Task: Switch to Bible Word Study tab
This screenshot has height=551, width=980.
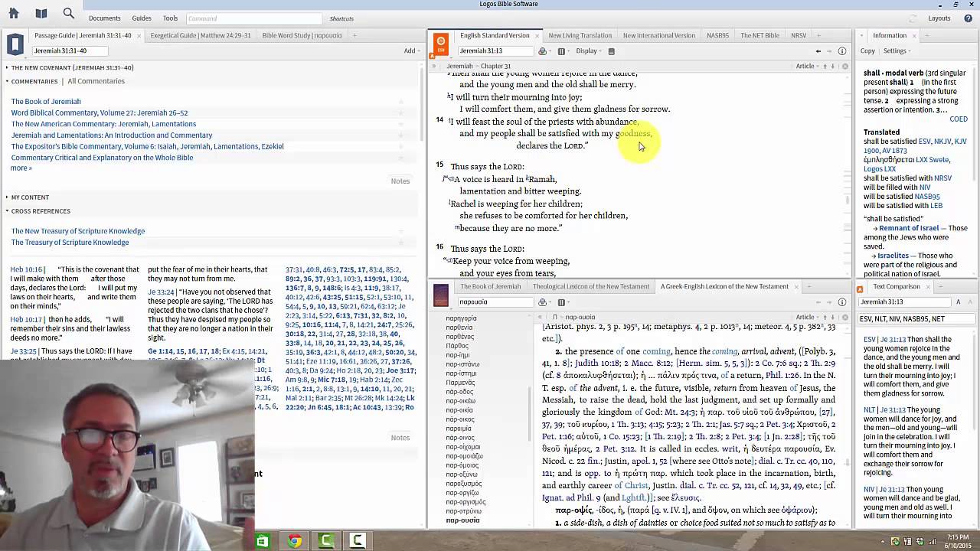Action: click(302, 35)
